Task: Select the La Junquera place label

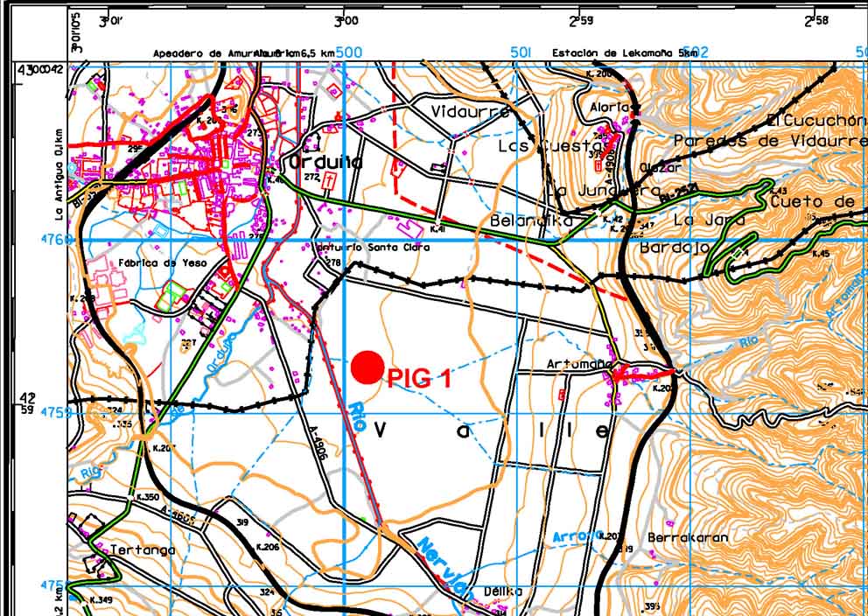Action: click(x=604, y=191)
